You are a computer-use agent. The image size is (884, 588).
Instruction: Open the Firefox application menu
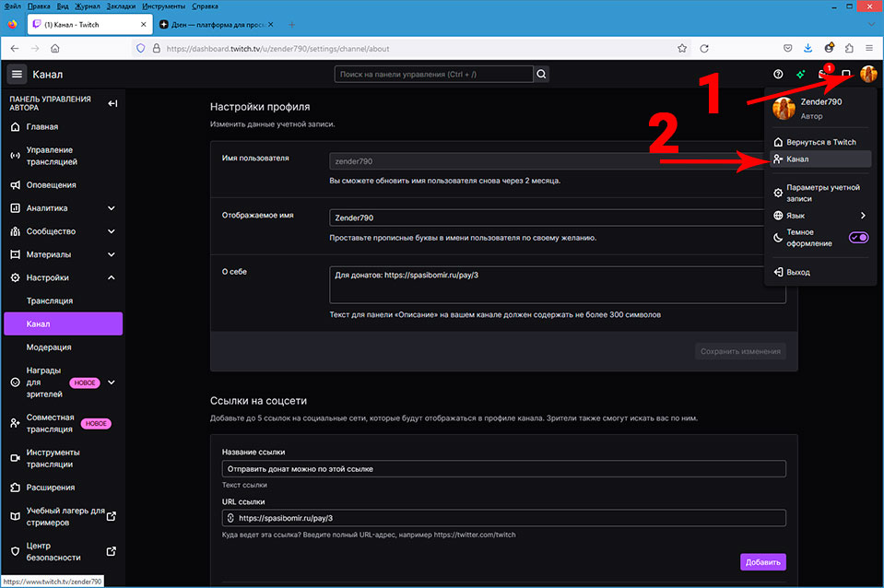tap(869, 49)
